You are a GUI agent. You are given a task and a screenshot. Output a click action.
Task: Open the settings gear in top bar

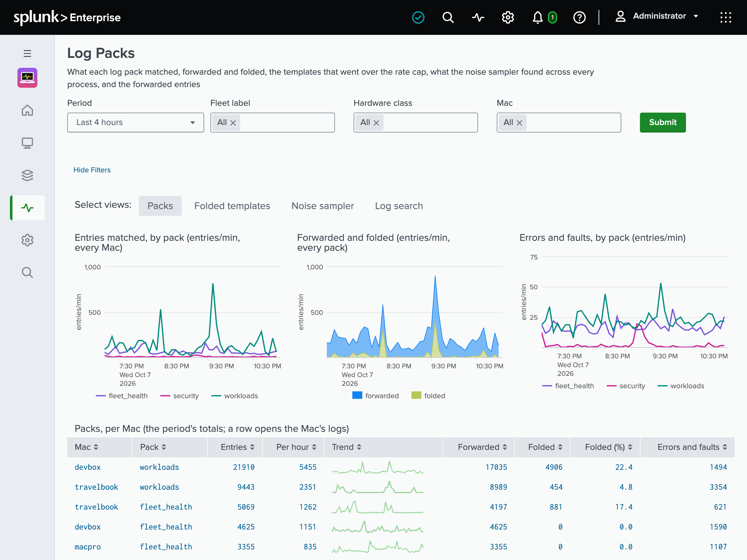tap(508, 17)
